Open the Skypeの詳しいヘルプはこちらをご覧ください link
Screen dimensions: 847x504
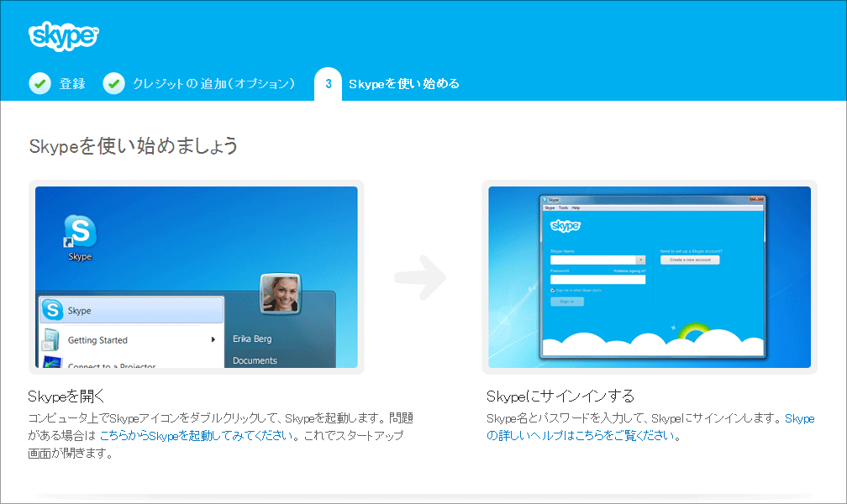click(x=650, y=427)
